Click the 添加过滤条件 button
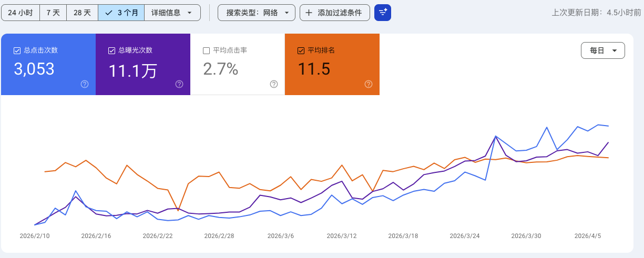 335,13
